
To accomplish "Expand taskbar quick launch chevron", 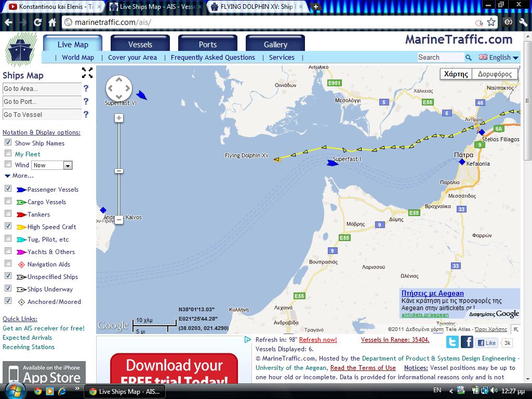I will tap(77, 389).
